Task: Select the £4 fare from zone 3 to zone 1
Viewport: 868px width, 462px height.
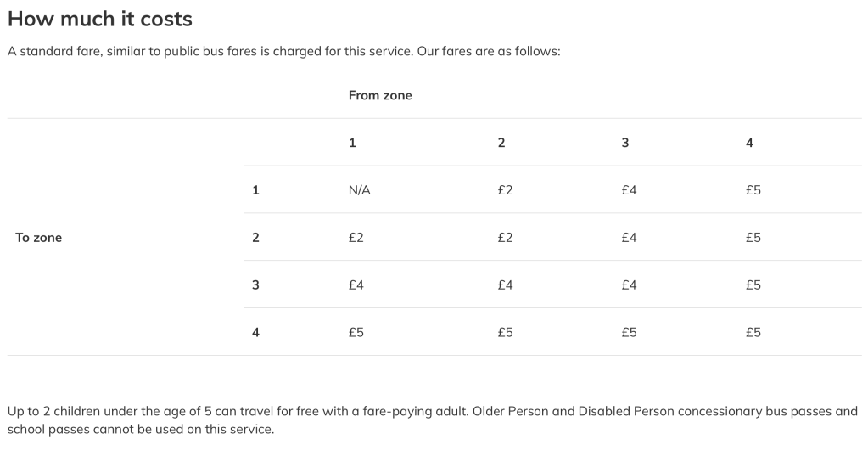Action: (629, 190)
